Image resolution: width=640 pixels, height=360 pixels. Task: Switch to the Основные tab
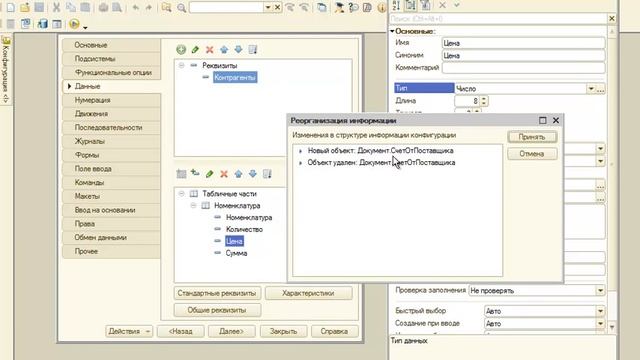pyautogui.click(x=111, y=45)
